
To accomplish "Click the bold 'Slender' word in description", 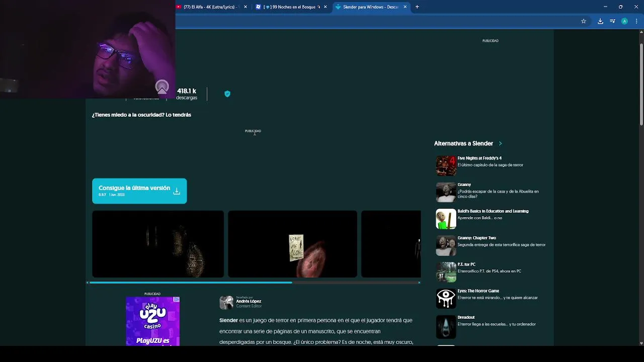I will pos(228,320).
